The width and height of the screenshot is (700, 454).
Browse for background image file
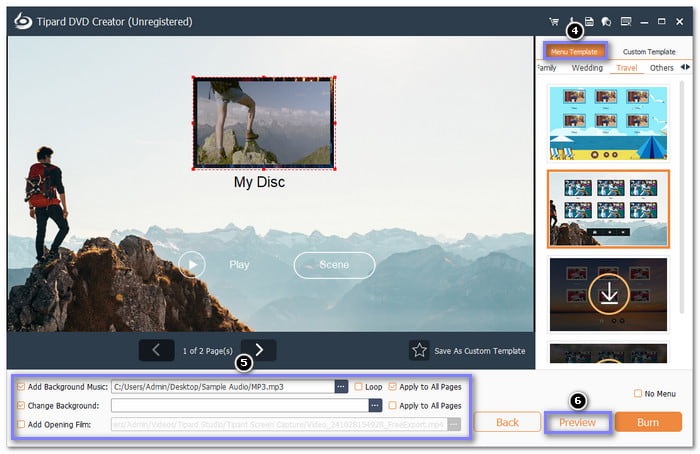tap(375, 406)
